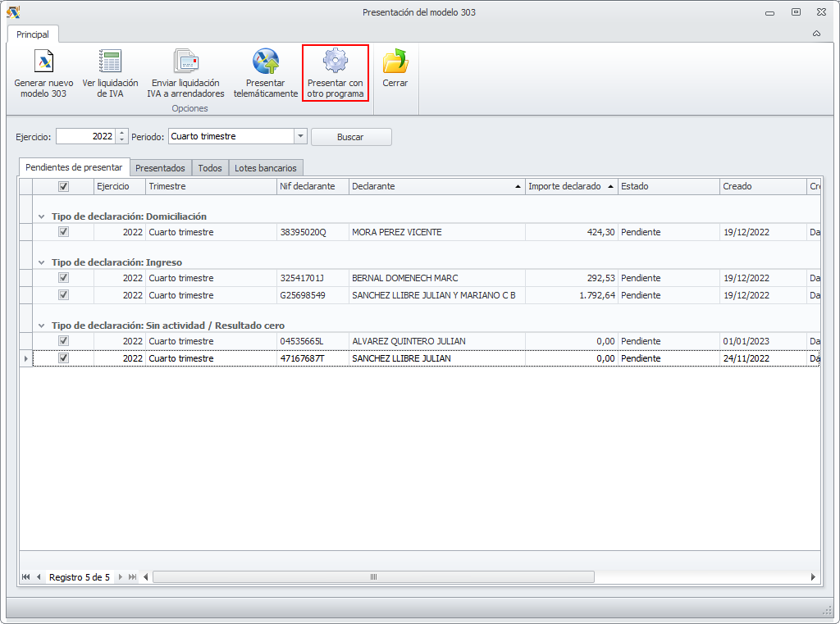
Task: Collapse the Ingreso declaration group
Action: click(42, 262)
